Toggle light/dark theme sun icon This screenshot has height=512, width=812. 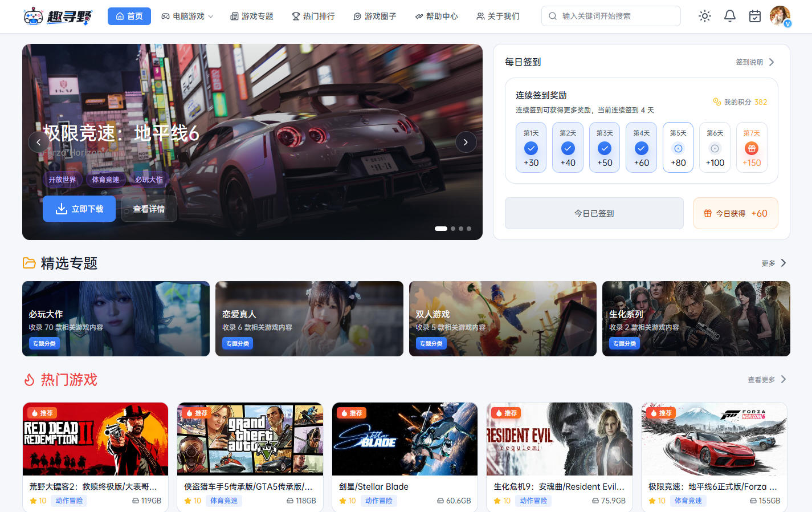[x=705, y=16]
